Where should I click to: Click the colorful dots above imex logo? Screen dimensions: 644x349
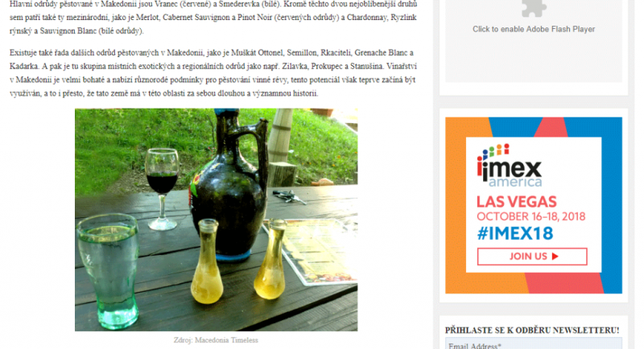[x=493, y=151]
